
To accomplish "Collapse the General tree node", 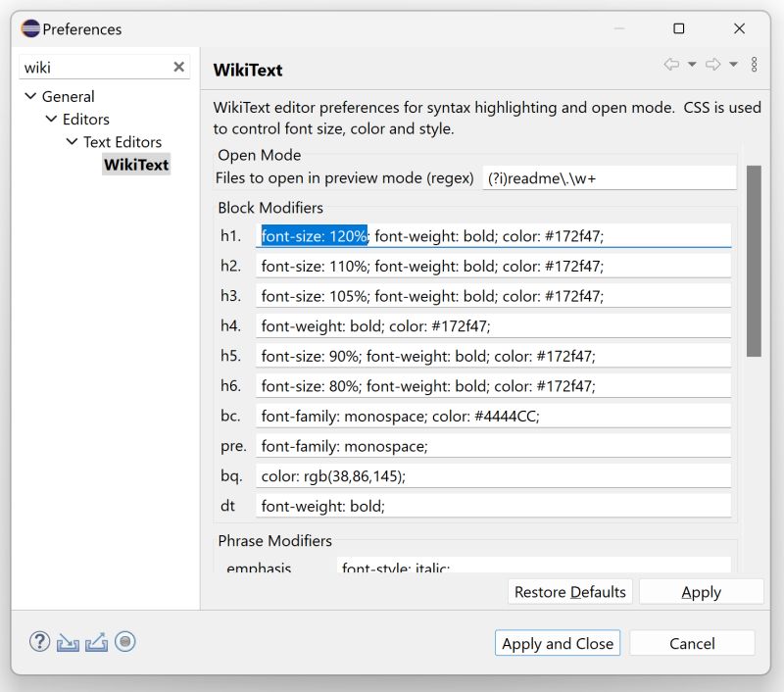I will (x=29, y=96).
